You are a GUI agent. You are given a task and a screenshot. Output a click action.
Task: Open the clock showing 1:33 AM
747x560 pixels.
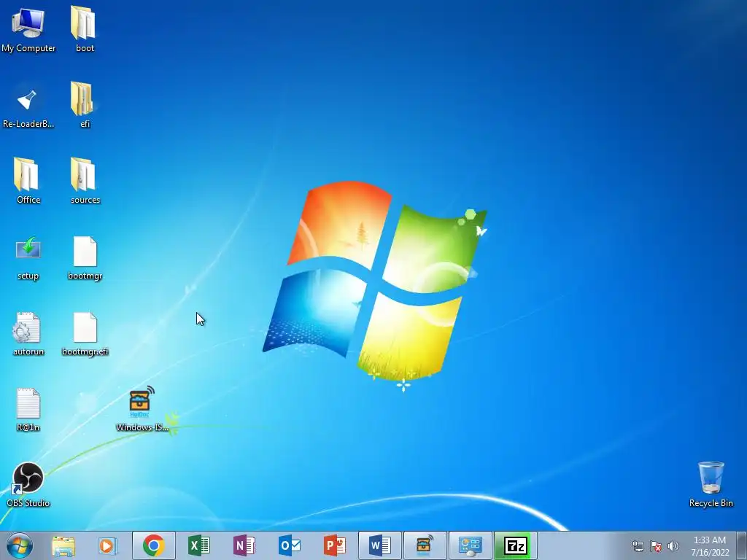710,546
